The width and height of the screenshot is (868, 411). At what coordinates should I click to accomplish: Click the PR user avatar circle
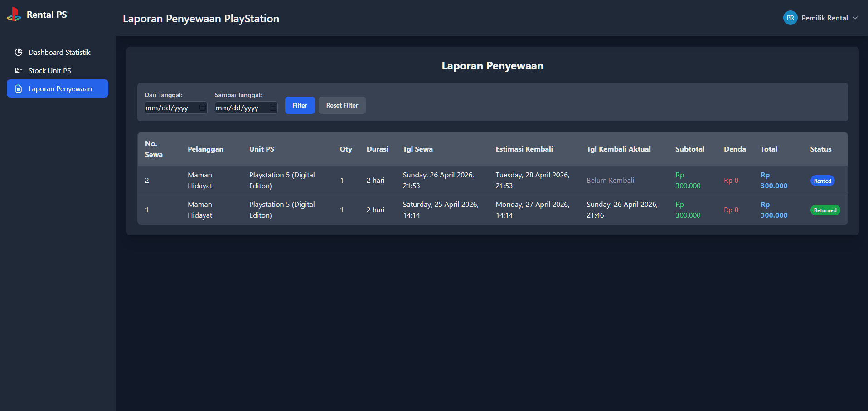[x=790, y=18]
